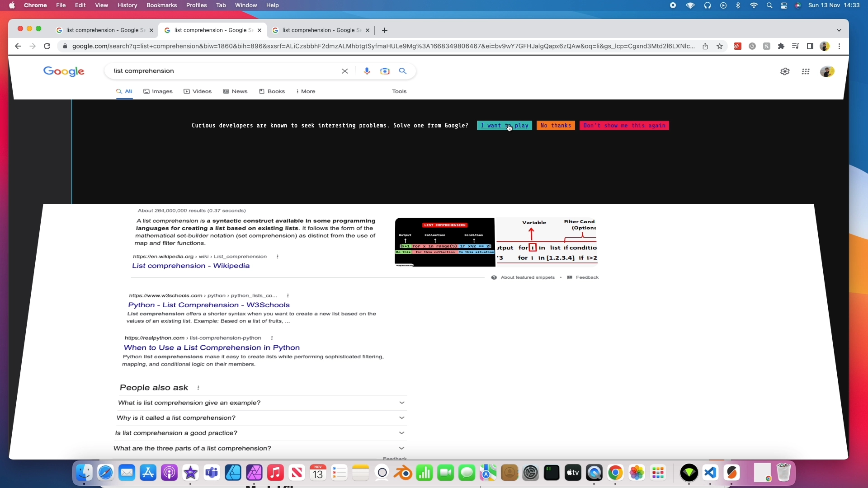This screenshot has height=488, width=868.
Task: Open the tab search chevron near the tab strip
Action: tap(839, 30)
